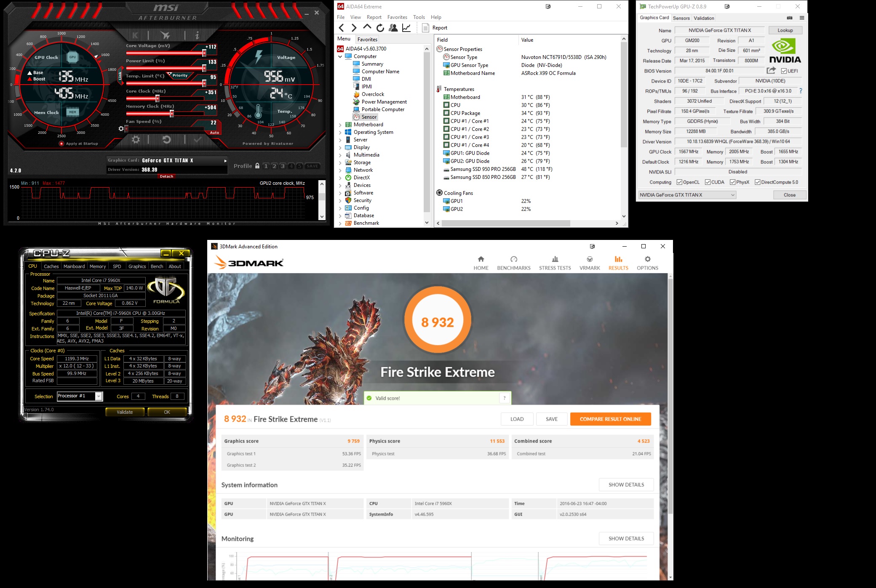Open 3DMark Benchmarks icon

(x=514, y=259)
